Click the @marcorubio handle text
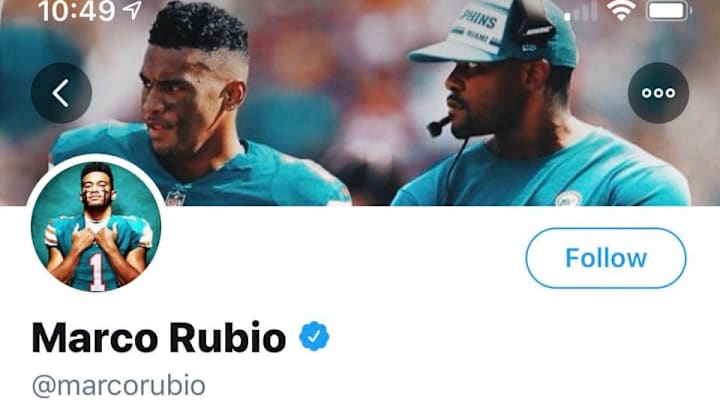Screen dimensions: 720x405 pyautogui.click(x=118, y=385)
